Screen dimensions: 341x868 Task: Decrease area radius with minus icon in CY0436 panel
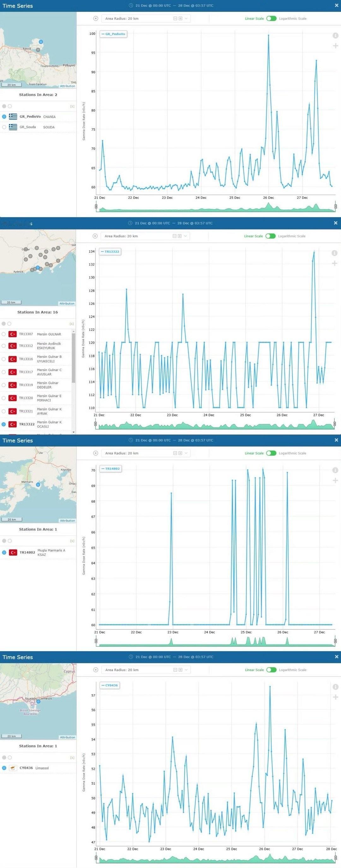tap(175, 670)
